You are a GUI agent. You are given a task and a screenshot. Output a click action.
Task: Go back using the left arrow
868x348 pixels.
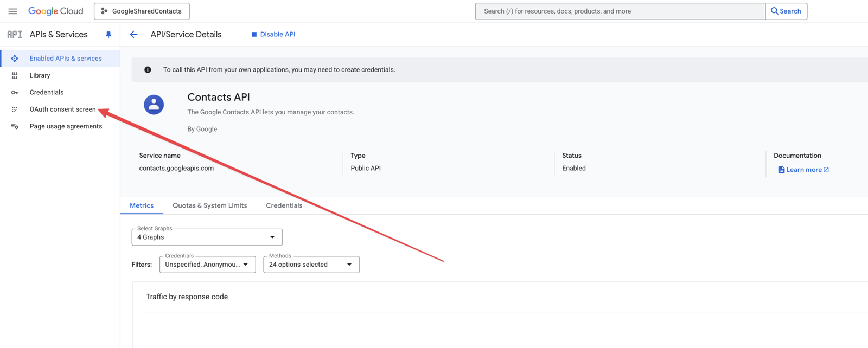(133, 34)
